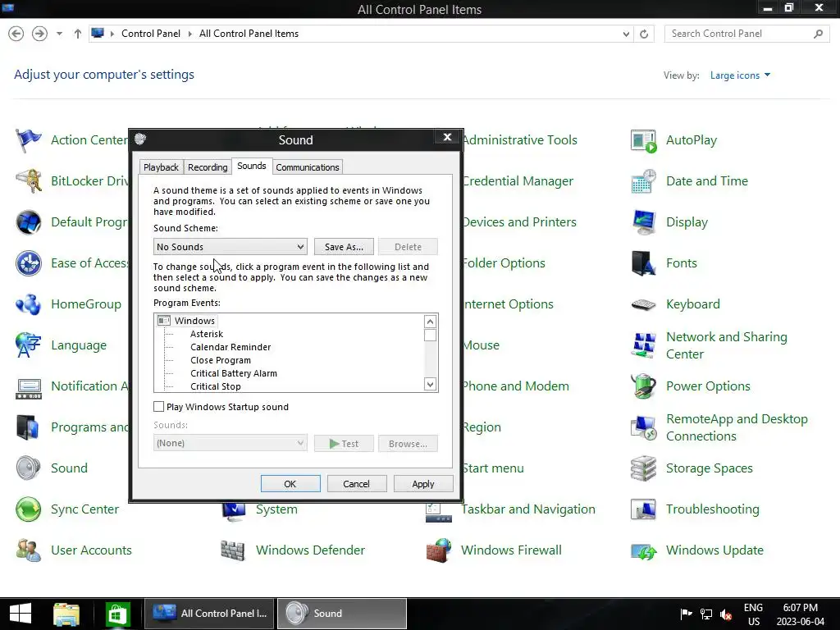
Task: Open the Start button on taskbar
Action: coord(21,614)
